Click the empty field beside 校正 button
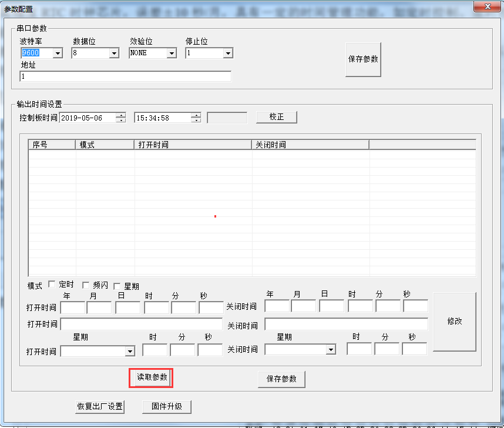 [227, 118]
